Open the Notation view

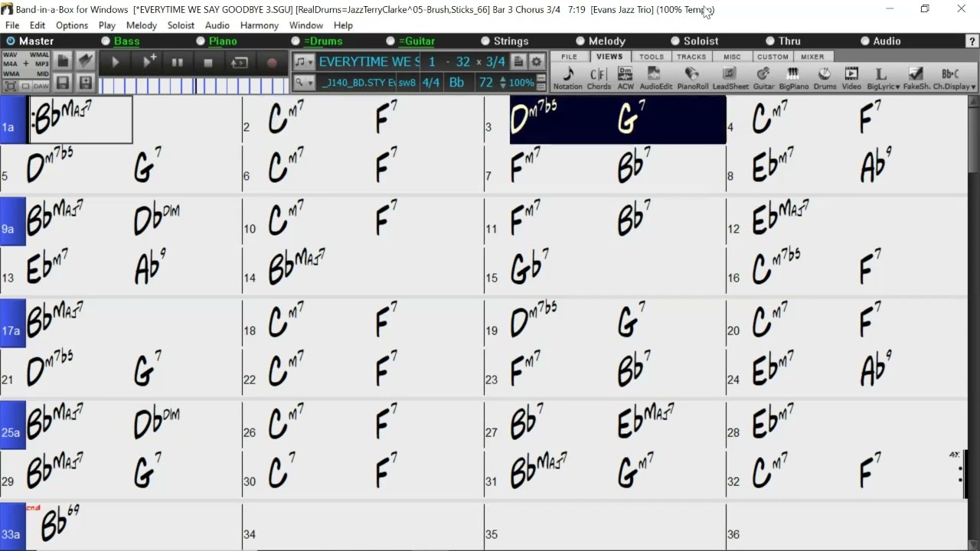coord(567,78)
